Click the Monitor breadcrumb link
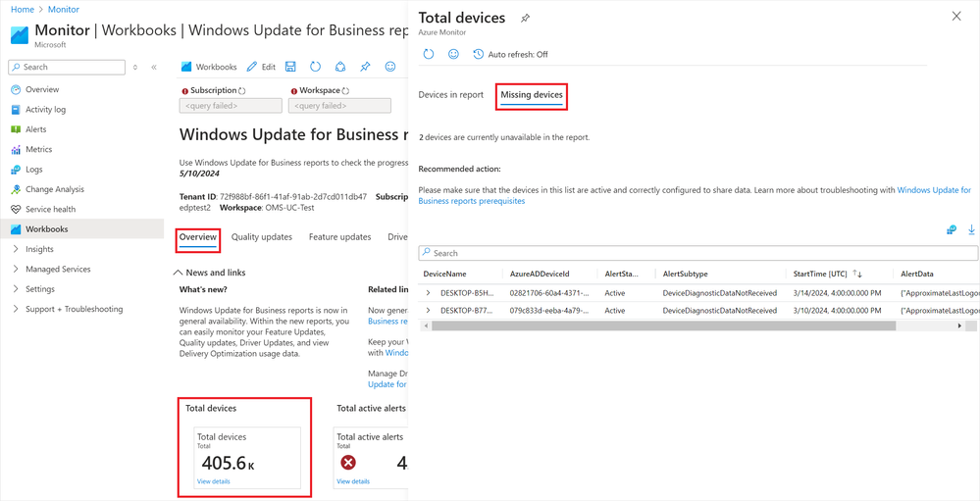The image size is (980, 501). click(64, 10)
